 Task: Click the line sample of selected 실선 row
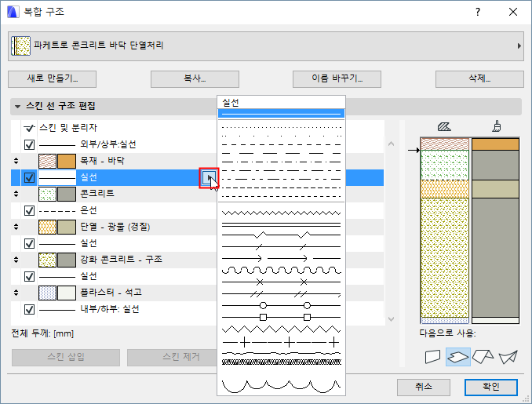click(x=57, y=177)
